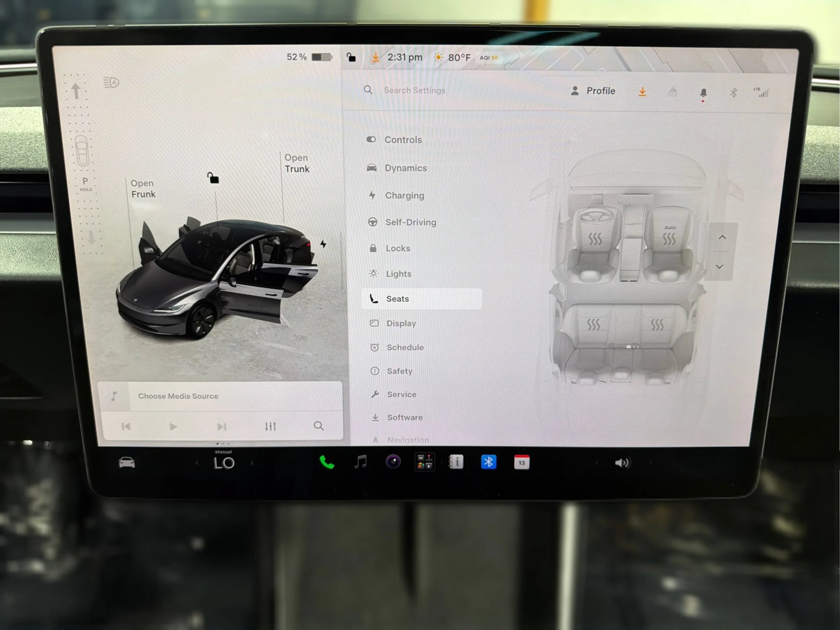The image size is (840, 630).
Task: Tap the auto high beam headlight icon
Action: point(111,82)
